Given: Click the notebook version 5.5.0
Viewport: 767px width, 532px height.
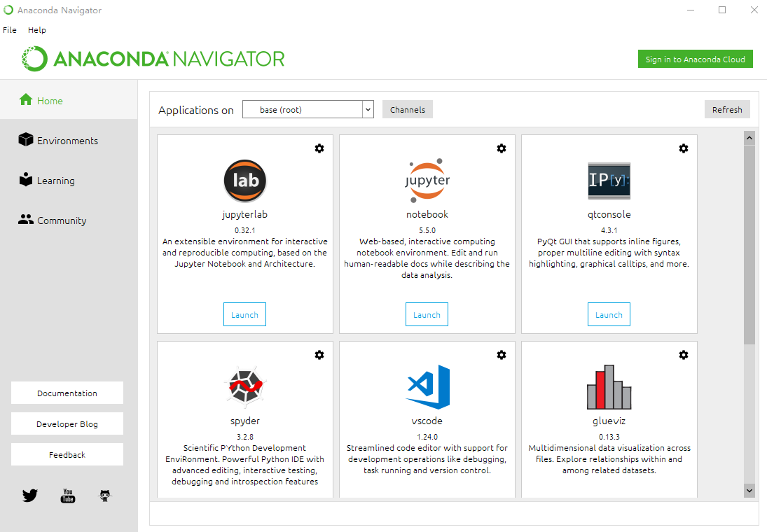Looking at the screenshot, I should point(427,230).
